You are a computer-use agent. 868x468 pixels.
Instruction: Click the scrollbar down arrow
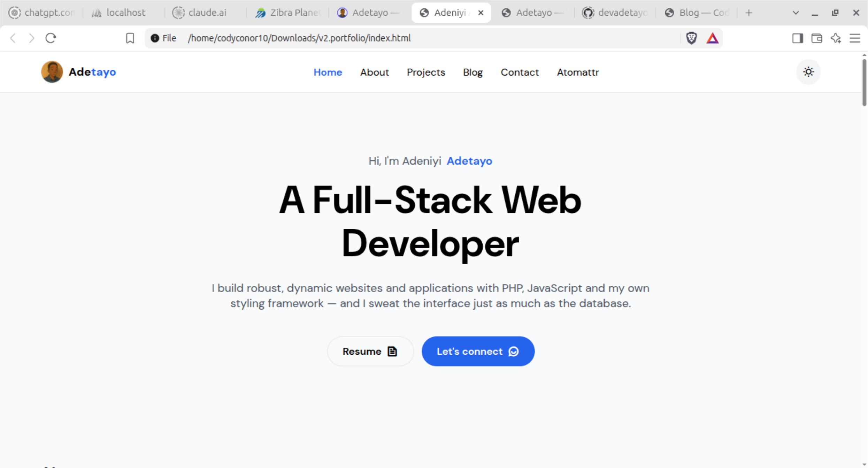pos(864,465)
